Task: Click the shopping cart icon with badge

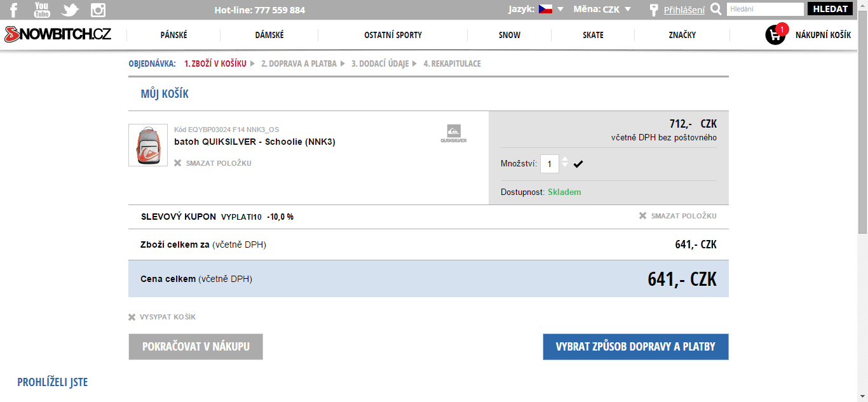Action: (x=776, y=34)
